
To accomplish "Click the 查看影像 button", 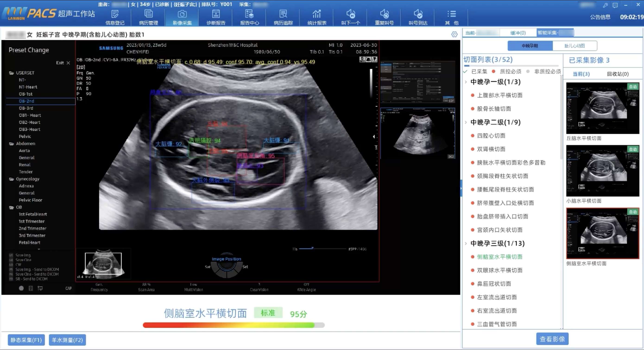I will pos(552,339).
